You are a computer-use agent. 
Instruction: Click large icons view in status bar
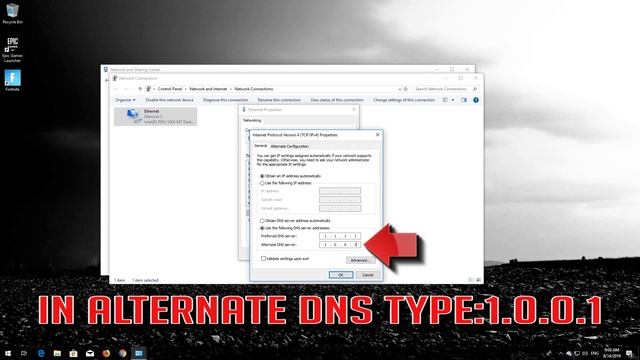(478, 280)
